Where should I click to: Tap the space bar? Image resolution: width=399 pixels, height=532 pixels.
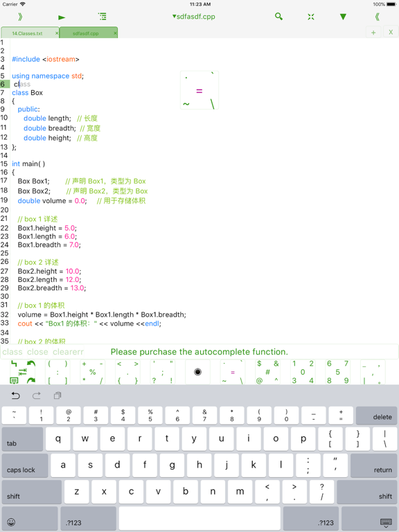tap(199, 518)
